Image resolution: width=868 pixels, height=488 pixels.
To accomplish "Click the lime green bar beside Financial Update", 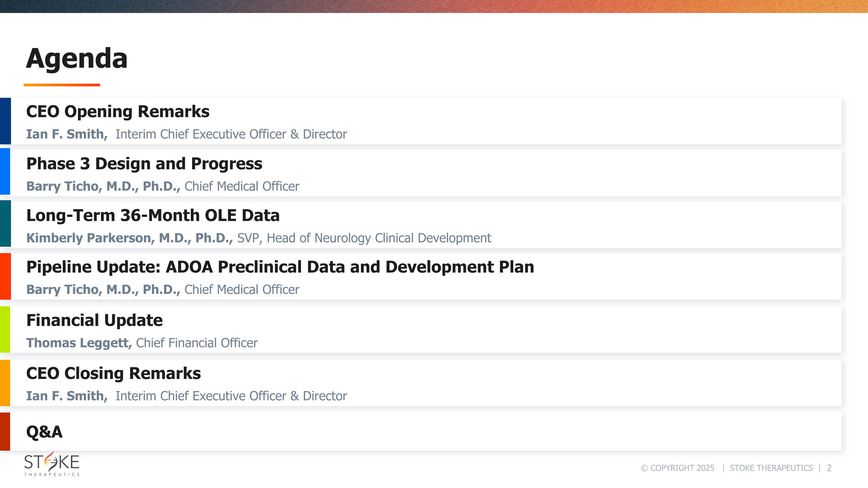I will [x=5, y=329].
